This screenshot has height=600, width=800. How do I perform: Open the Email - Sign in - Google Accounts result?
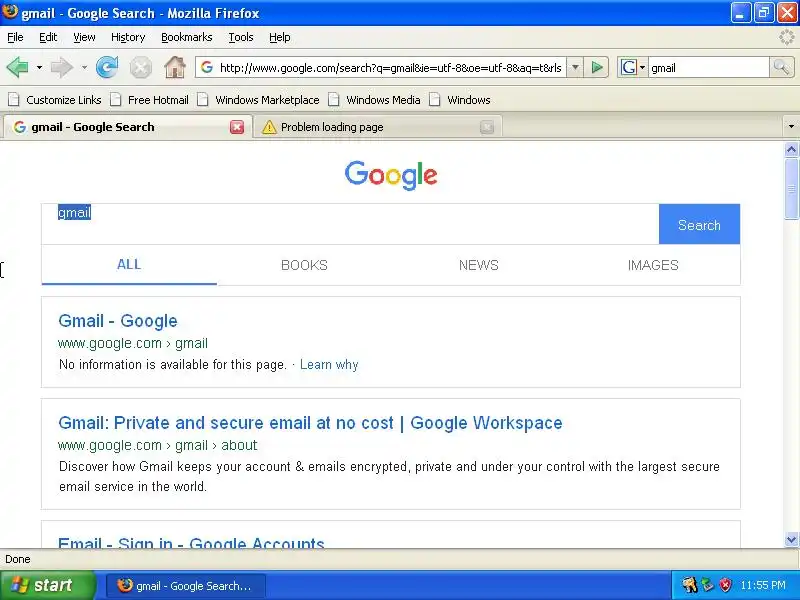click(x=191, y=542)
